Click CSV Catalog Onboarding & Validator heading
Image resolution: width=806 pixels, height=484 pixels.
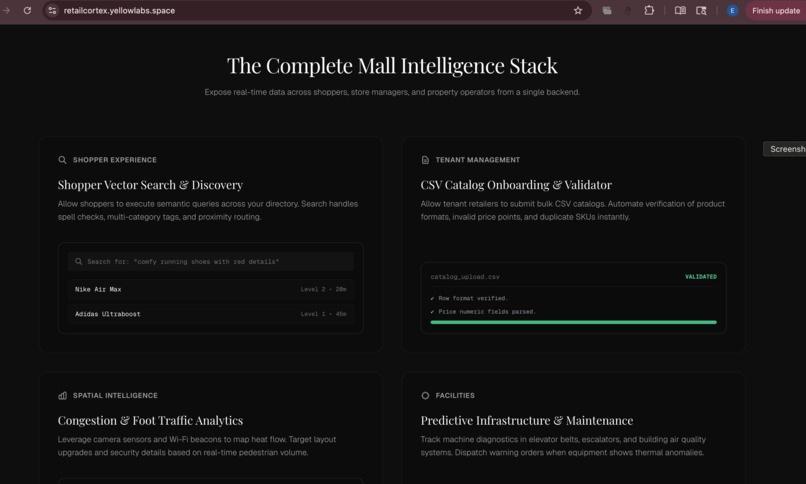[x=516, y=185]
